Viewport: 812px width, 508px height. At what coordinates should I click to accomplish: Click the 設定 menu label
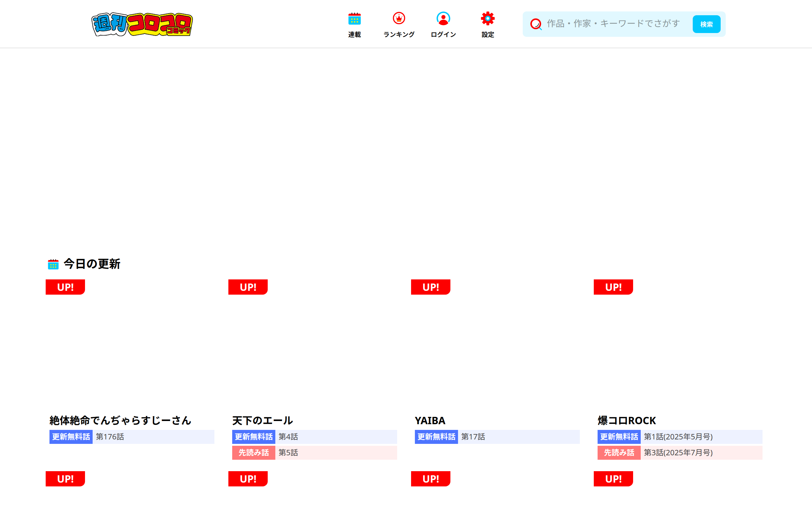488,35
